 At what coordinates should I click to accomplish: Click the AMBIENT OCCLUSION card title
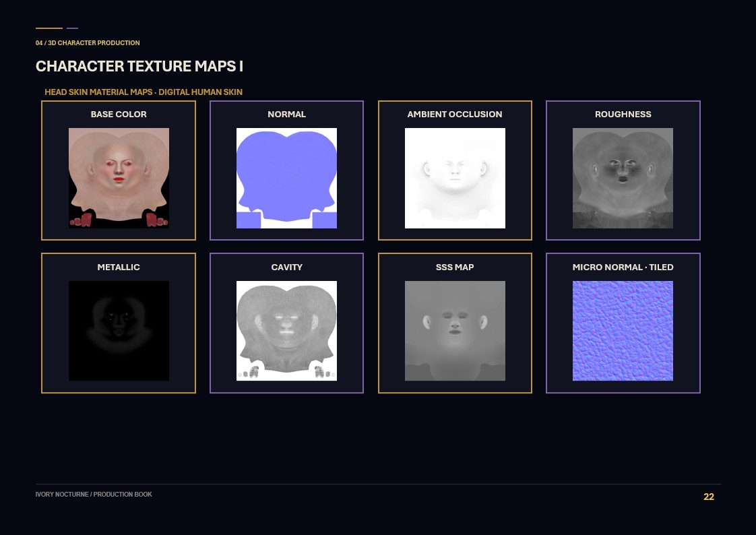(455, 115)
